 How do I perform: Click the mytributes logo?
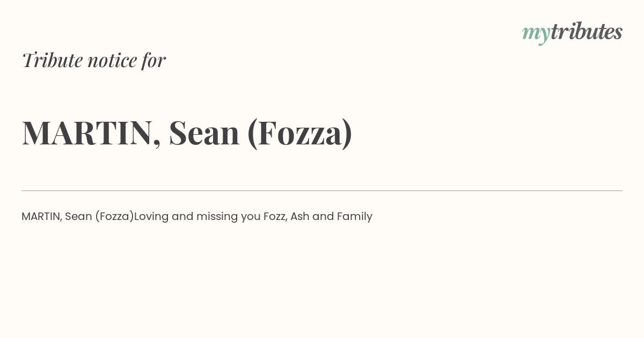pyautogui.click(x=572, y=32)
